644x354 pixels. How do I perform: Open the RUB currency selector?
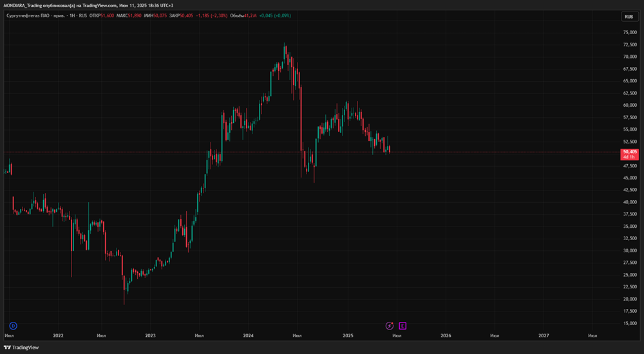[629, 17]
